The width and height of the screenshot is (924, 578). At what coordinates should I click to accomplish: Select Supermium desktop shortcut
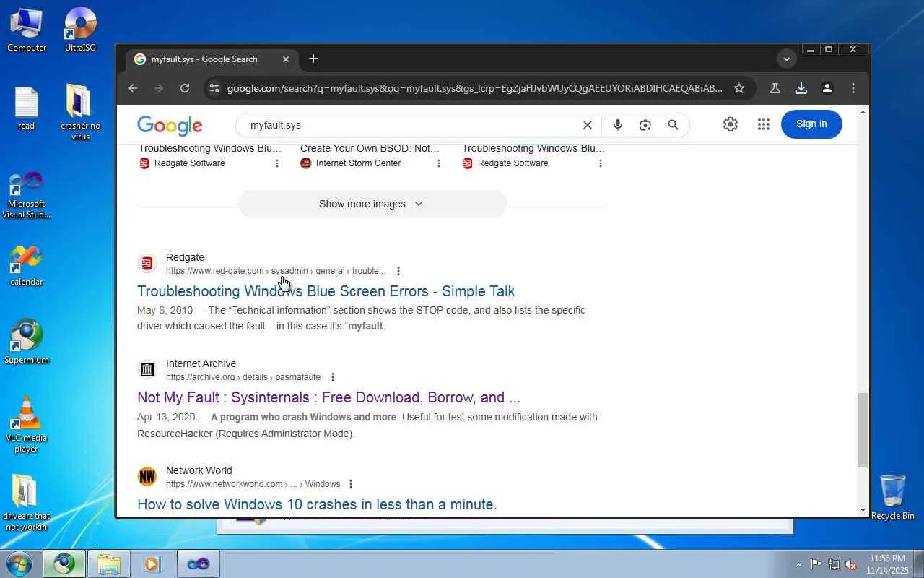click(x=27, y=342)
